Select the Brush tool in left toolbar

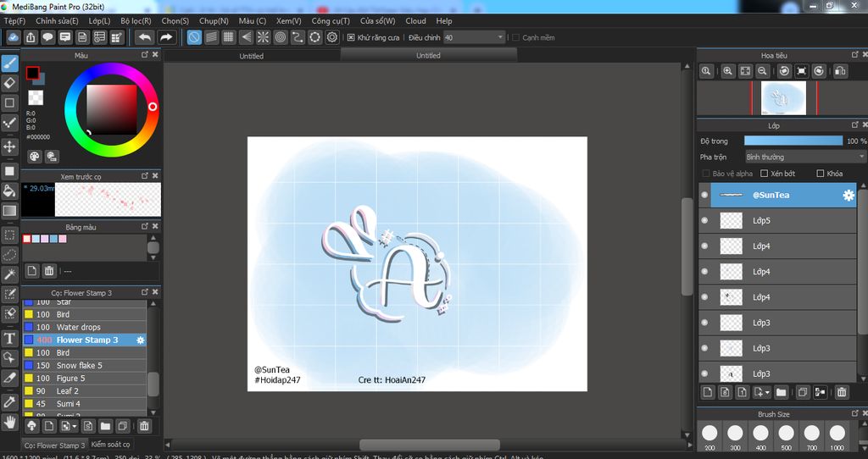[x=9, y=64]
